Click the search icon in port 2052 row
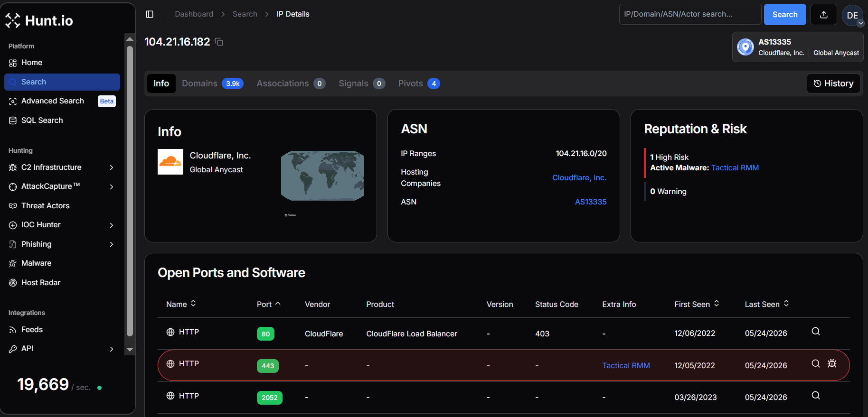This screenshot has width=868, height=417. [x=816, y=396]
